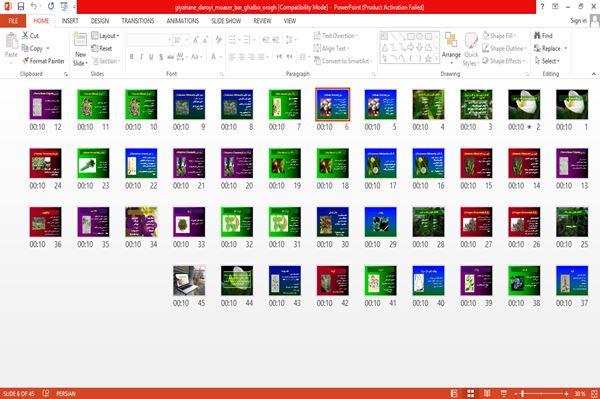This screenshot has width=600, height=399.
Task: Click Slide Sorter view icon in status bar
Action: click(x=470, y=393)
